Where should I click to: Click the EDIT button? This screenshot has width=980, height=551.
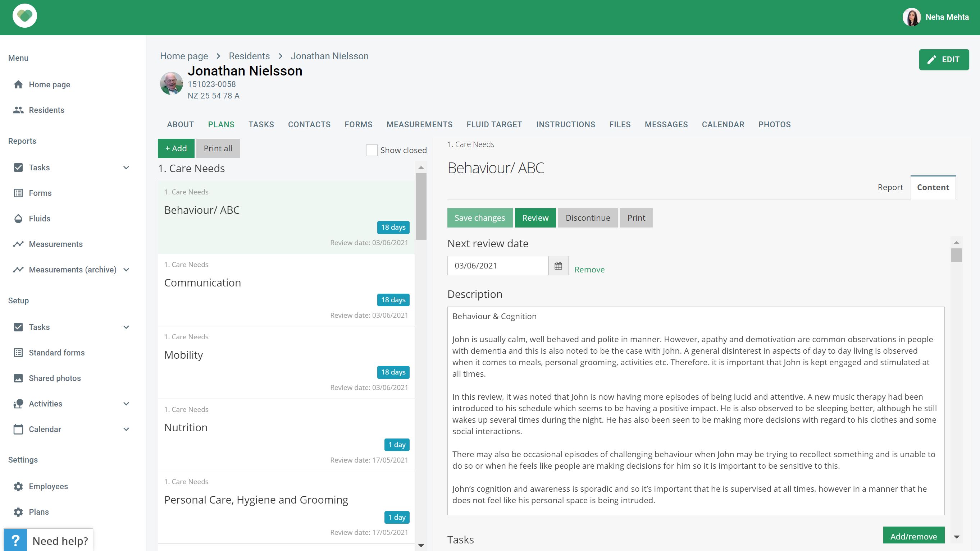click(x=944, y=60)
